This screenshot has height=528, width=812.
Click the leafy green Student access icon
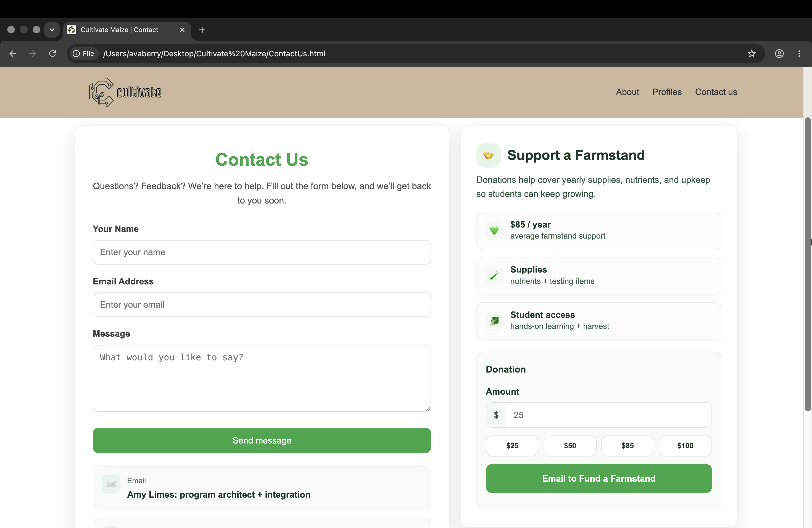494,321
